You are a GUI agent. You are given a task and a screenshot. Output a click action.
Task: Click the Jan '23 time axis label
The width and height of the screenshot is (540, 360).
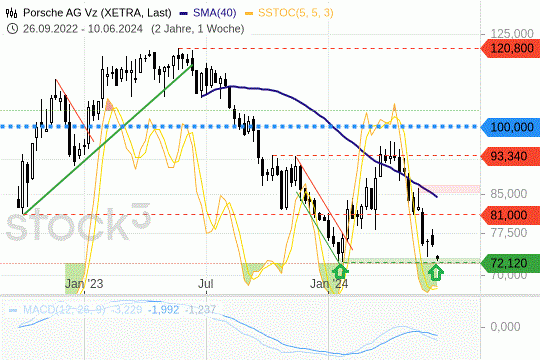84,284
